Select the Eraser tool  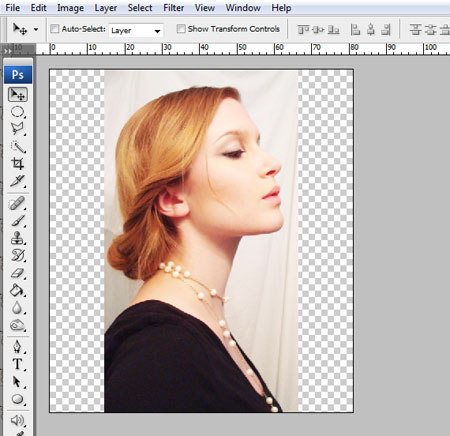[18, 273]
